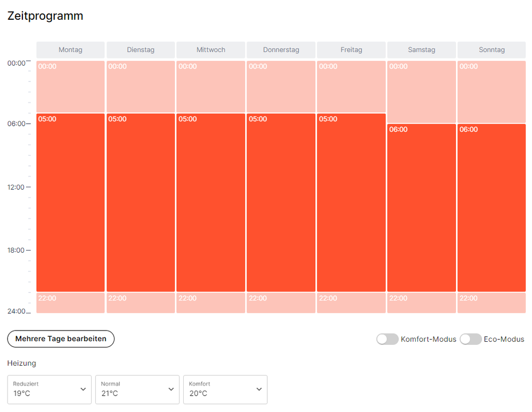Expand the Normal temperature dropdown
Screen dimensions: 532x412
coord(137,390)
